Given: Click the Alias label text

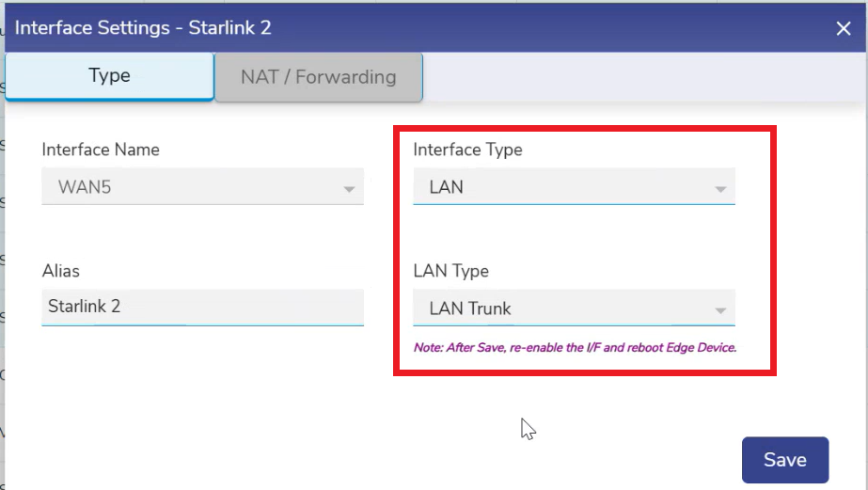Looking at the screenshot, I should (x=61, y=271).
